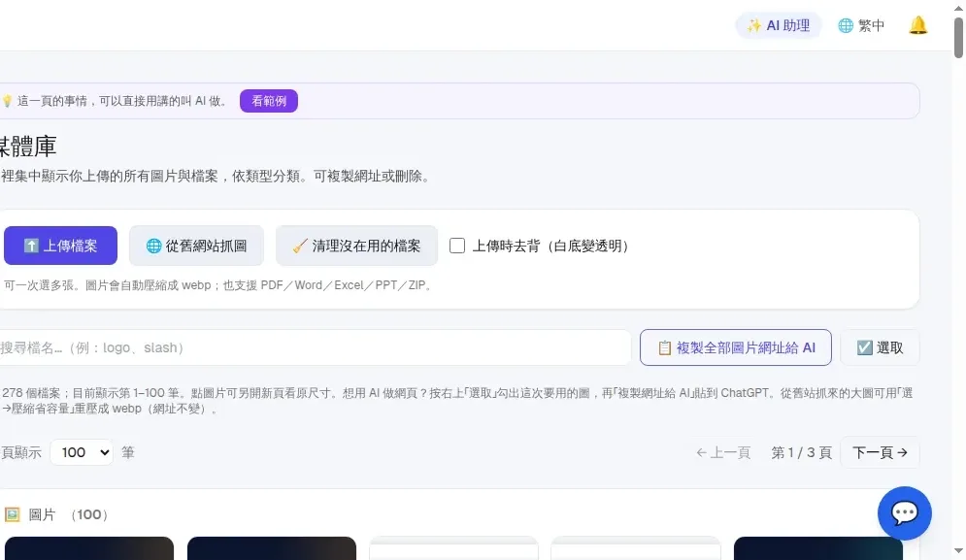The width and height of the screenshot is (966, 560).
Task: Open the 100 per-page dropdown
Action: pos(82,452)
